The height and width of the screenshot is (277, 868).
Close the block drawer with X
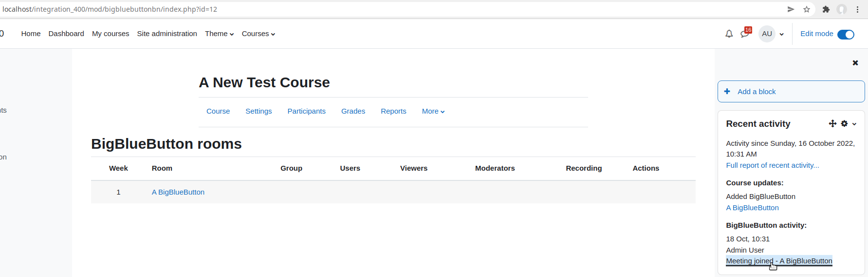855,63
